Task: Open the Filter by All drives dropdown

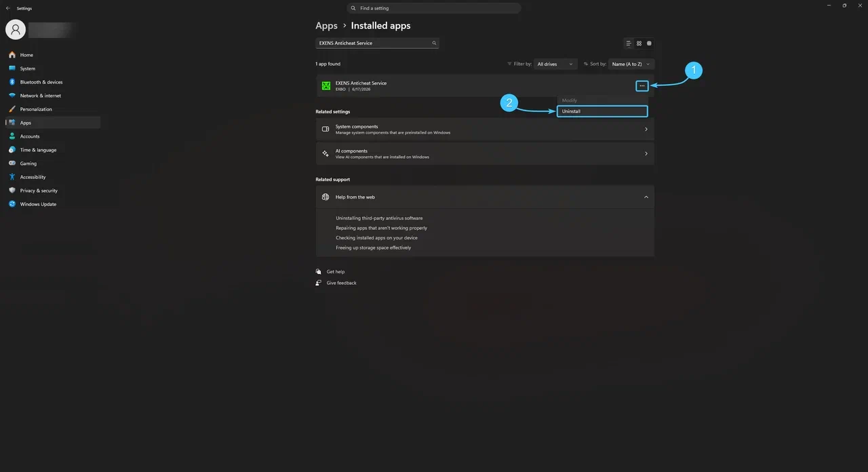Action: click(555, 64)
